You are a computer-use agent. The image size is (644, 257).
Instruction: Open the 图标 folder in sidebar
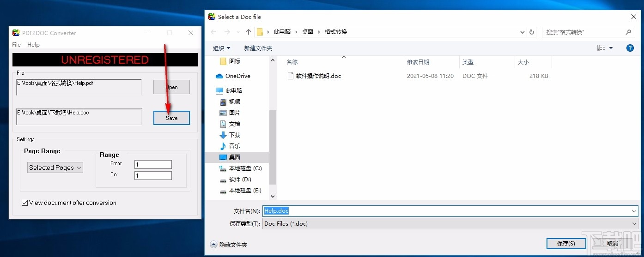230,61
